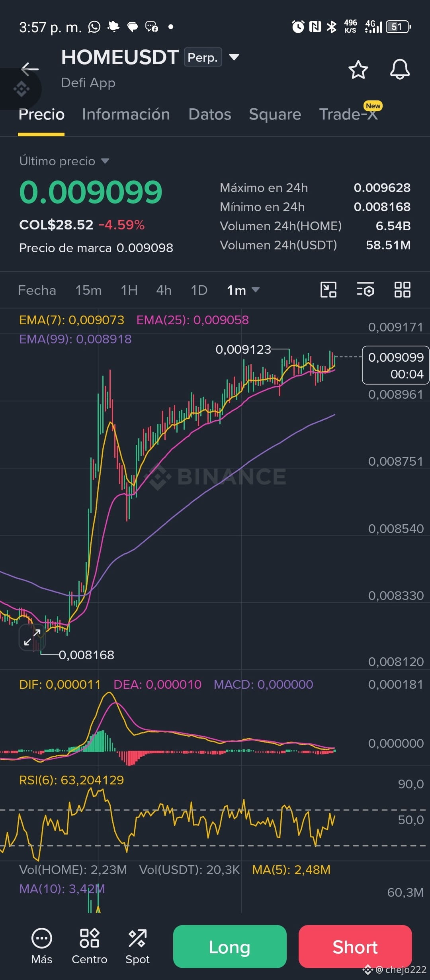The width and height of the screenshot is (430, 980).
Task: Tap the NFC status icon
Action: (x=315, y=27)
